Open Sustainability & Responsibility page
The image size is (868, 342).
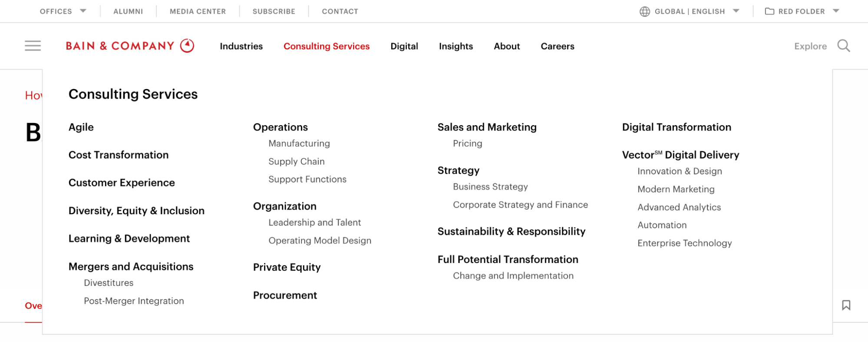pyautogui.click(x=511, y=231)
